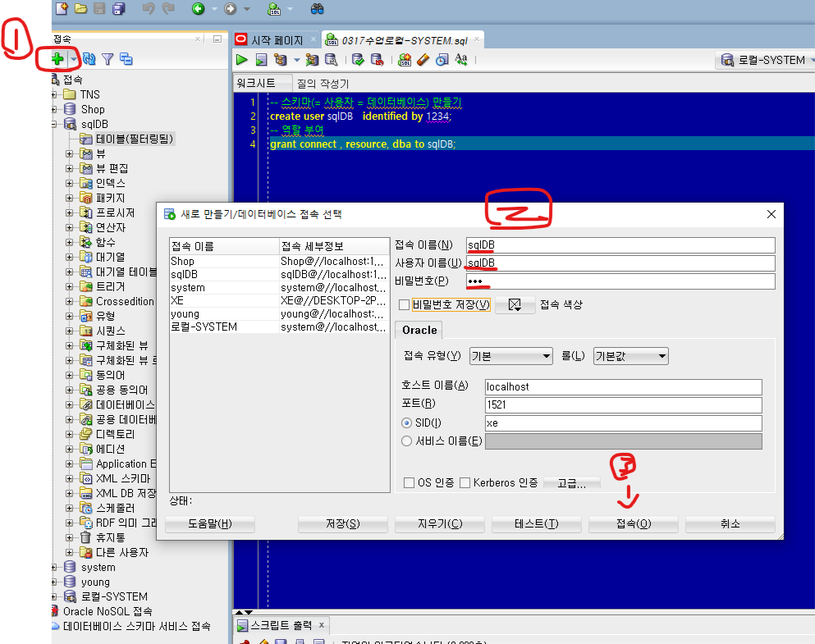
Task: Click the 지우기(C) button
Action: click(x=440, y=524)
